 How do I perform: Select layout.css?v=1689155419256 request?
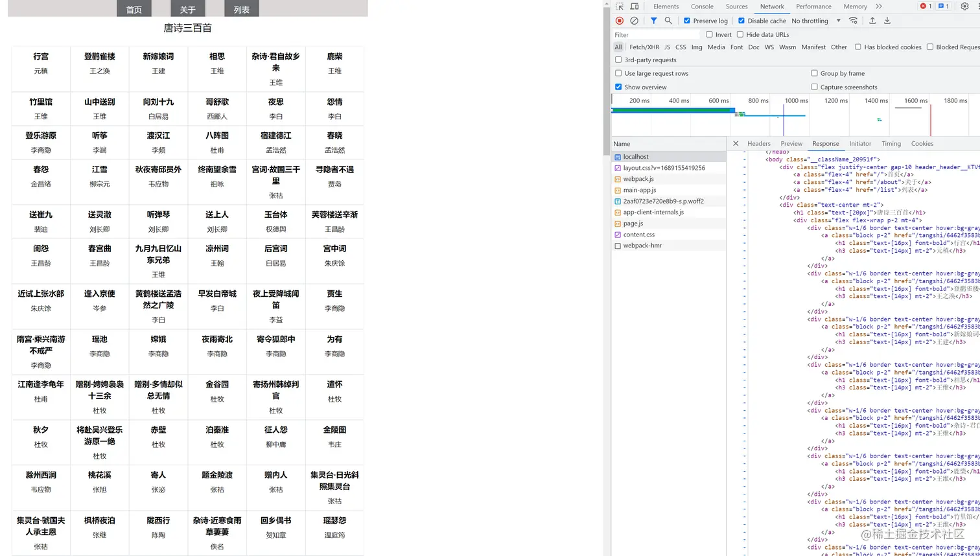tap(669, 168)
